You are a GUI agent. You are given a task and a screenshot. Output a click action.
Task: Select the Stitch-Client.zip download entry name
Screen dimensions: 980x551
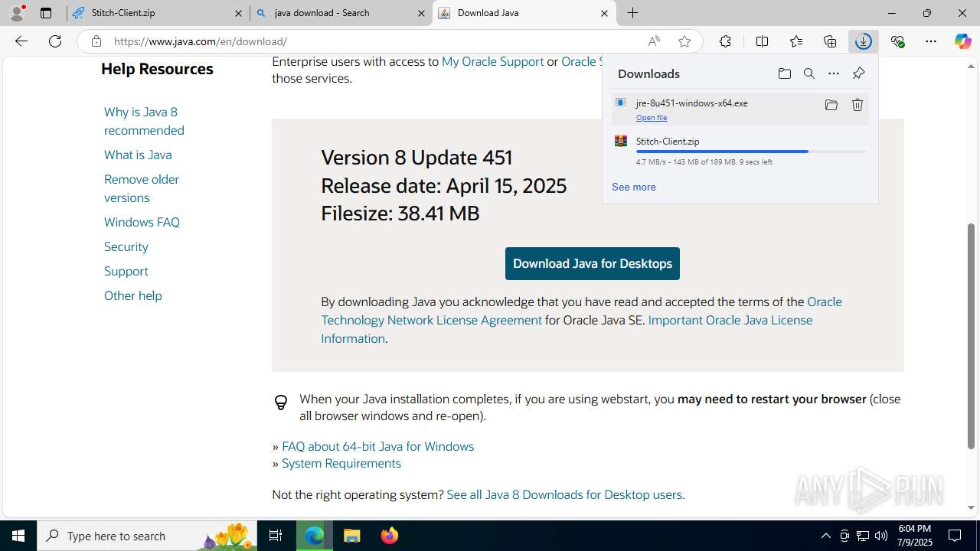668,141
